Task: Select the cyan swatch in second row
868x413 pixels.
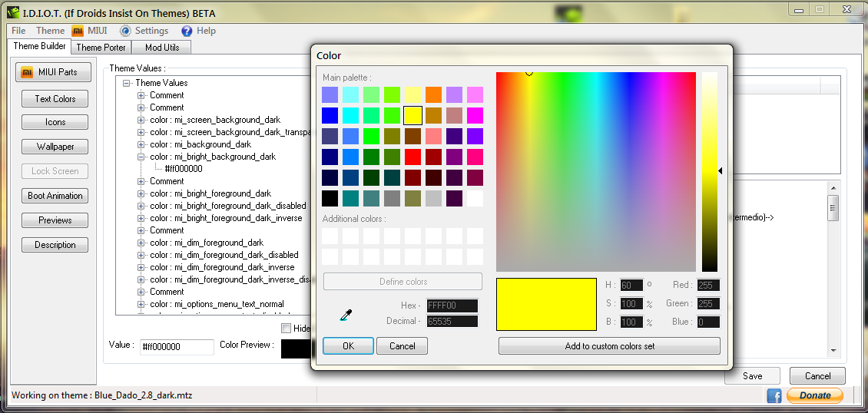Action: pyautogui.click(x=350, y=116)
